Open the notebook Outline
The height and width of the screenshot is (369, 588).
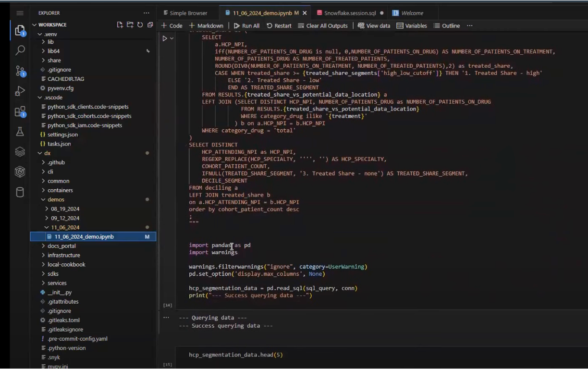coord(447,25)
